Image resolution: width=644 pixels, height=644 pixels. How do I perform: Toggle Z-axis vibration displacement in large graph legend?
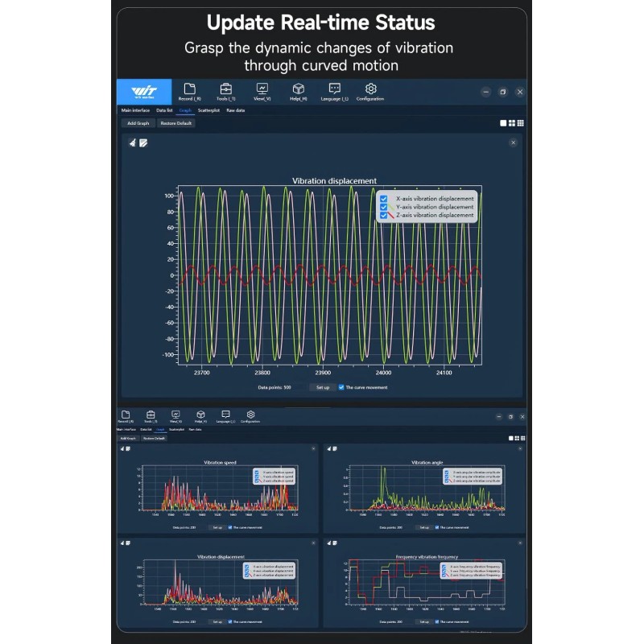(x=384, y=215)
